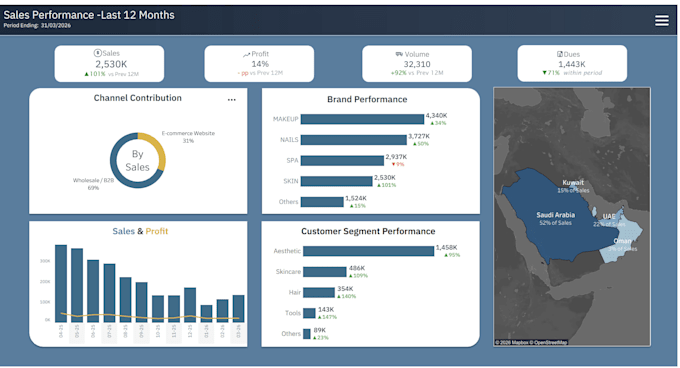
Task: Click the Others bar in Customer Segment Performance
Action: (307, 334)
